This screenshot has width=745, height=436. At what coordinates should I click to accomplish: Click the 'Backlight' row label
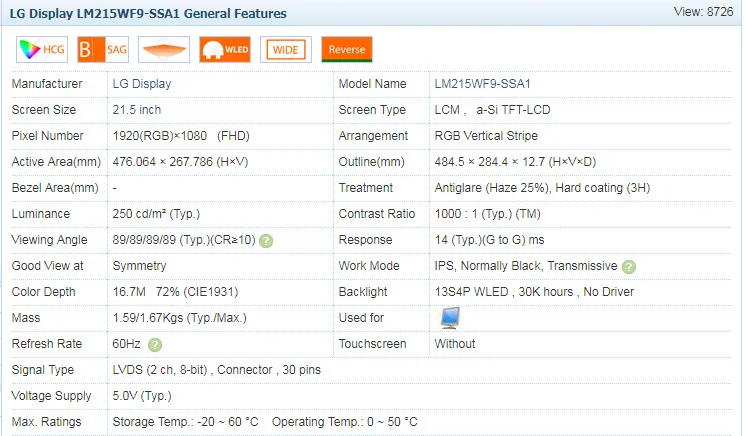(x=363, y=292)
